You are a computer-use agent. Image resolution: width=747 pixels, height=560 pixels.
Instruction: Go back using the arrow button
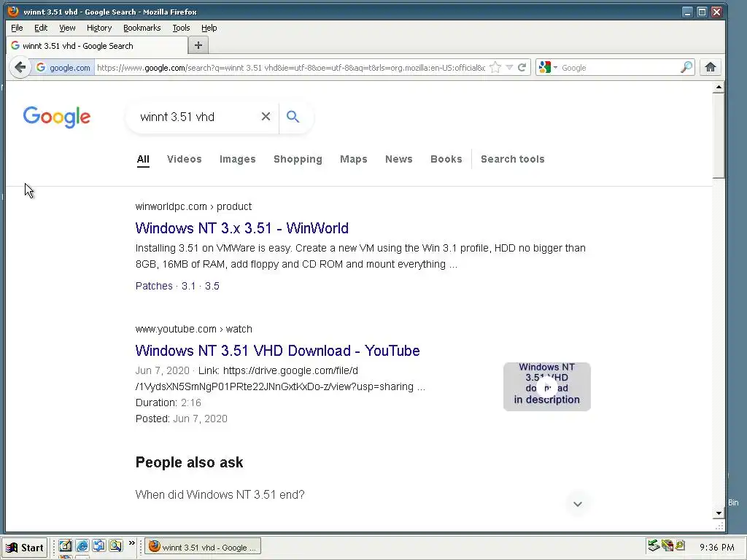point(20,67)
